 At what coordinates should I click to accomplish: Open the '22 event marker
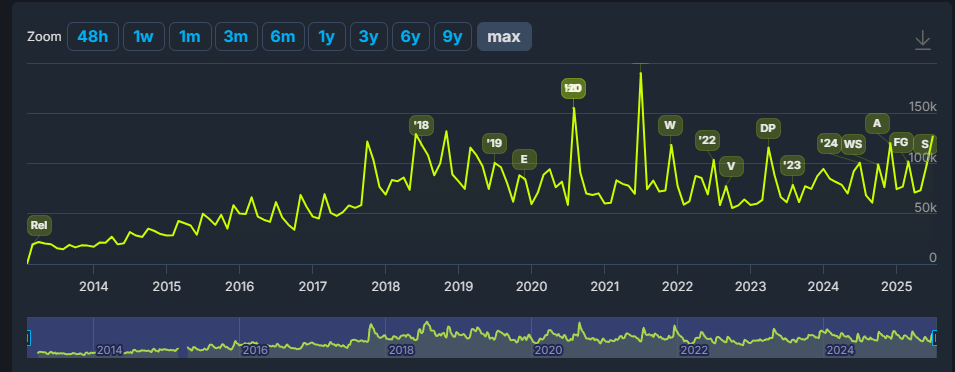click(707, 141)
